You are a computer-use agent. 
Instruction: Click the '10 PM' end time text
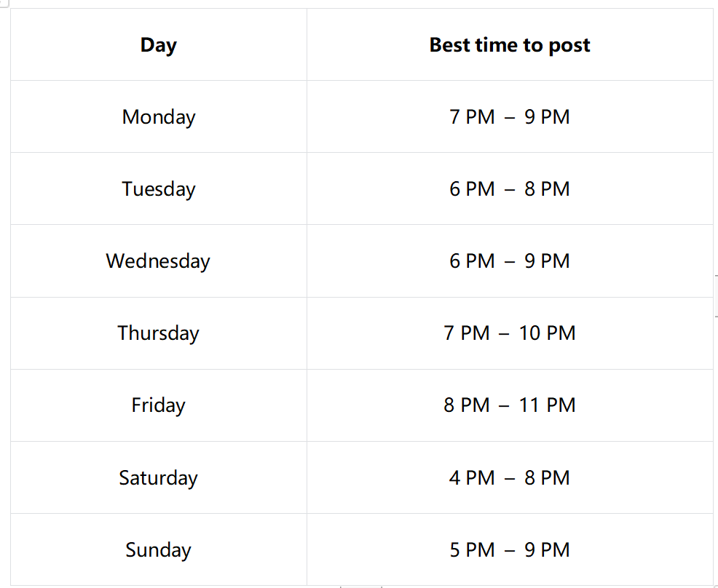click(x=547, y=333)
